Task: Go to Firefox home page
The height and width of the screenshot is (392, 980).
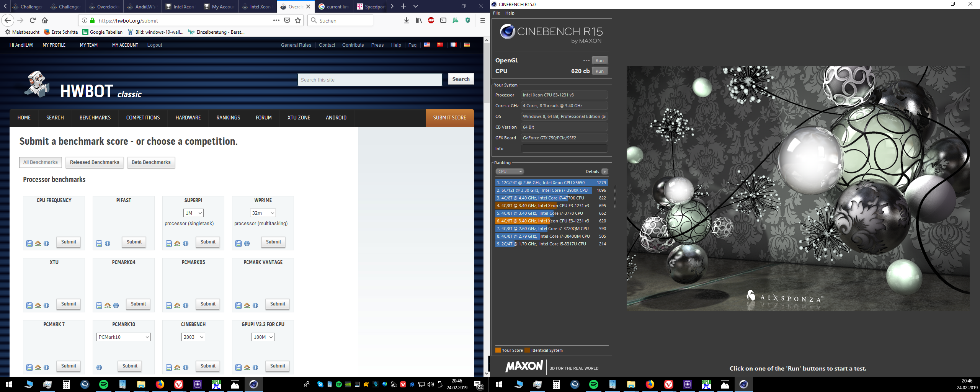Action: [x=45, y=20]
